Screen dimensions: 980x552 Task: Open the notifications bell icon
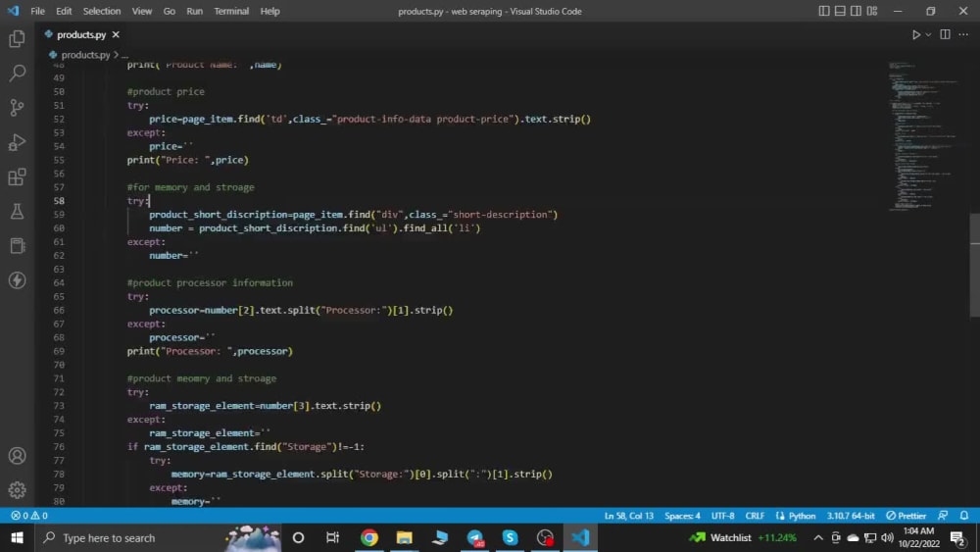click(x=964, y=516)
